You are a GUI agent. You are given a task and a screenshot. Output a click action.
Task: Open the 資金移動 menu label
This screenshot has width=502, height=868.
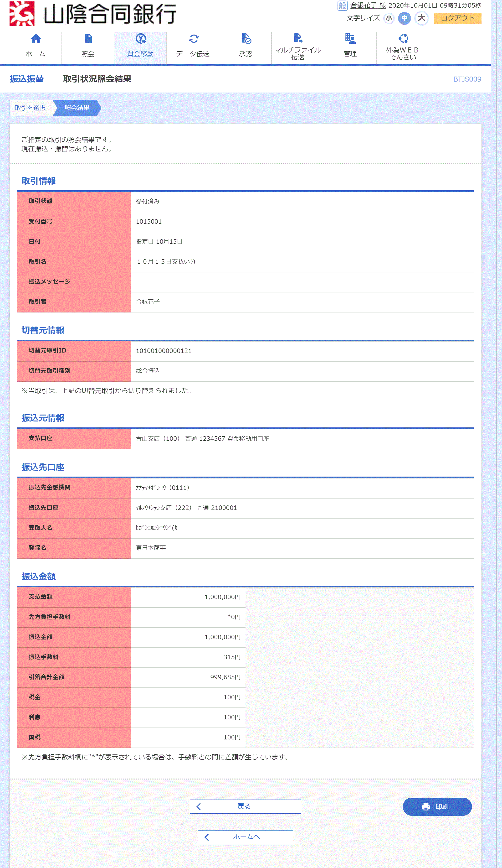coord(140,54)
